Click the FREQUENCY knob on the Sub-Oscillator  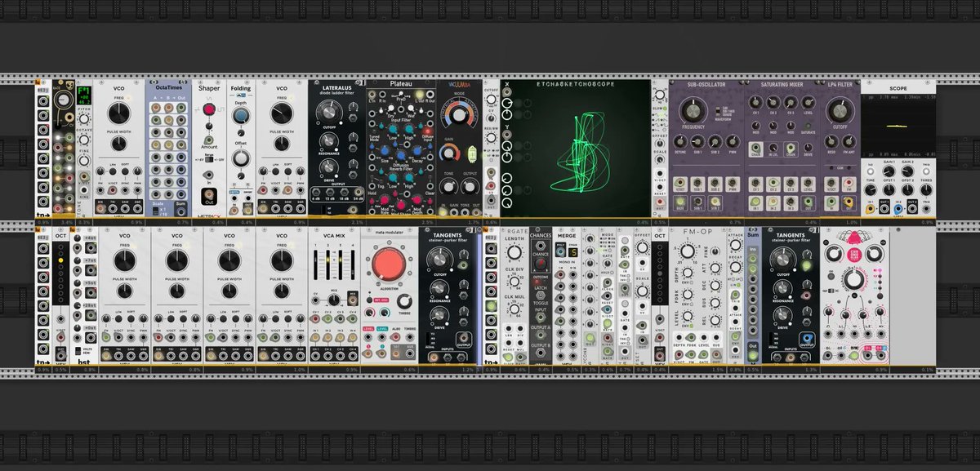click(693, 109)
